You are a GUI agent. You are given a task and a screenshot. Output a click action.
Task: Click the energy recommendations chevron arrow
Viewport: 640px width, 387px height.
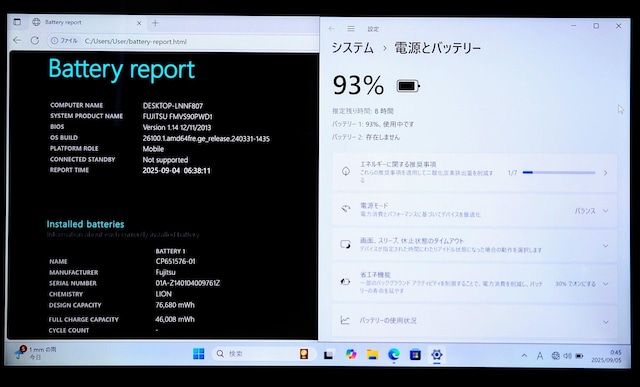pyautogui.click(x=605, y=173)
